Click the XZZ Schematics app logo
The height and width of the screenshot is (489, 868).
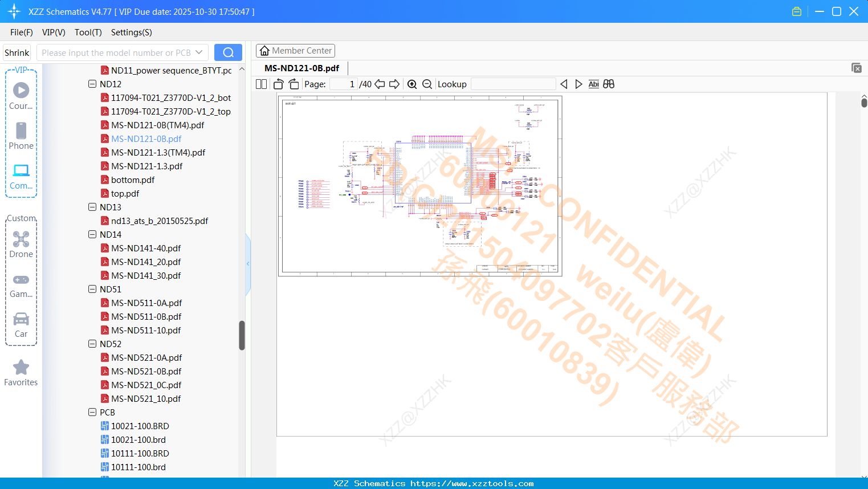[14, 11]
